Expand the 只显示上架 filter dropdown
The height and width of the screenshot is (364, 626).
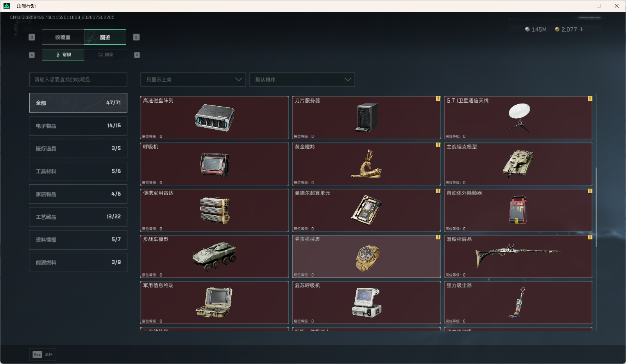click(x=193, y=79)
